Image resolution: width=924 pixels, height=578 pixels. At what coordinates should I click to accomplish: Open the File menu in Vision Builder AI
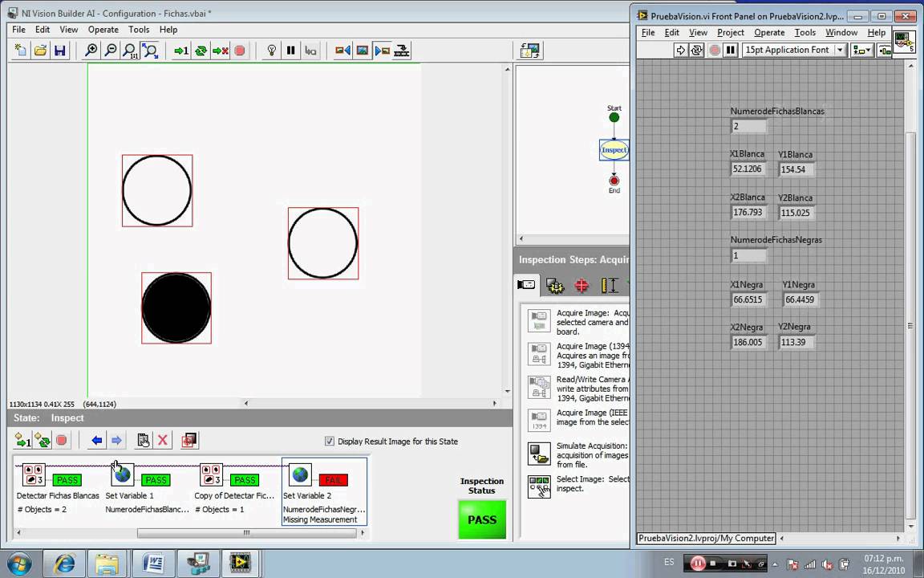point(19,30)
